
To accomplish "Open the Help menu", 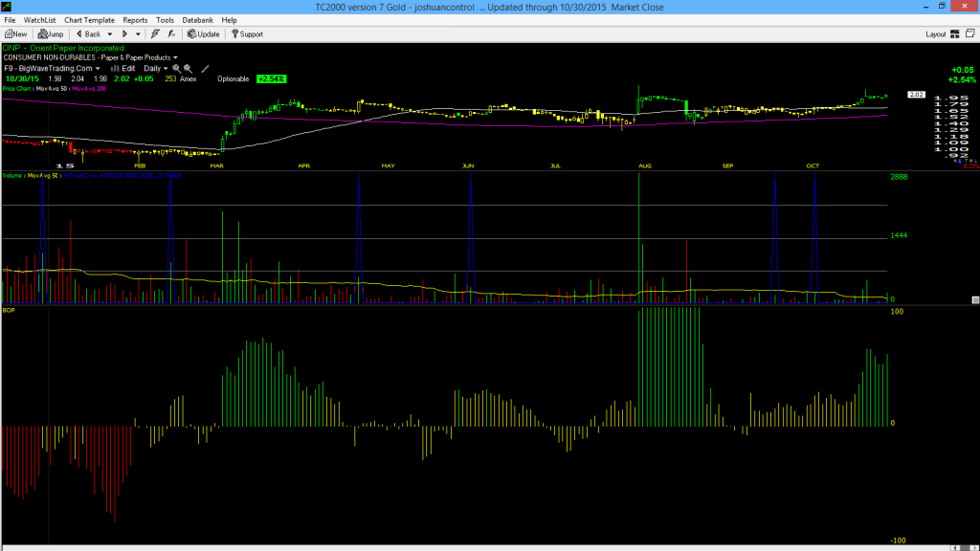I will click(x=230, y=20).
